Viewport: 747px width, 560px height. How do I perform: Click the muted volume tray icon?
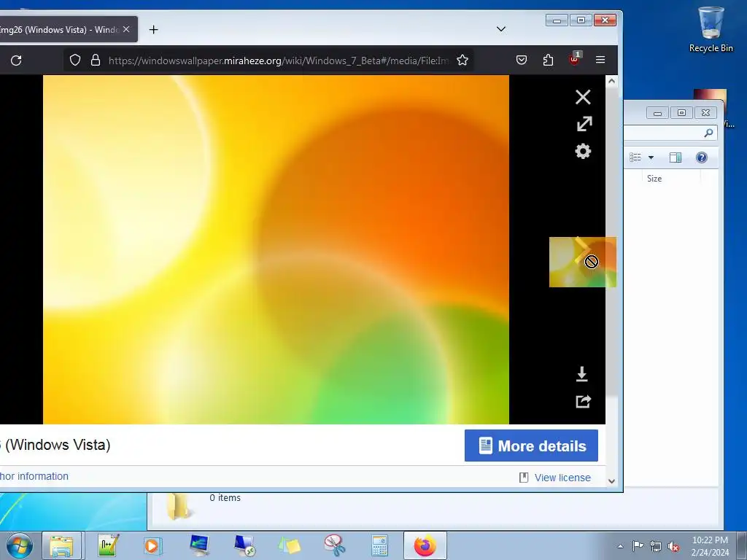673,546
